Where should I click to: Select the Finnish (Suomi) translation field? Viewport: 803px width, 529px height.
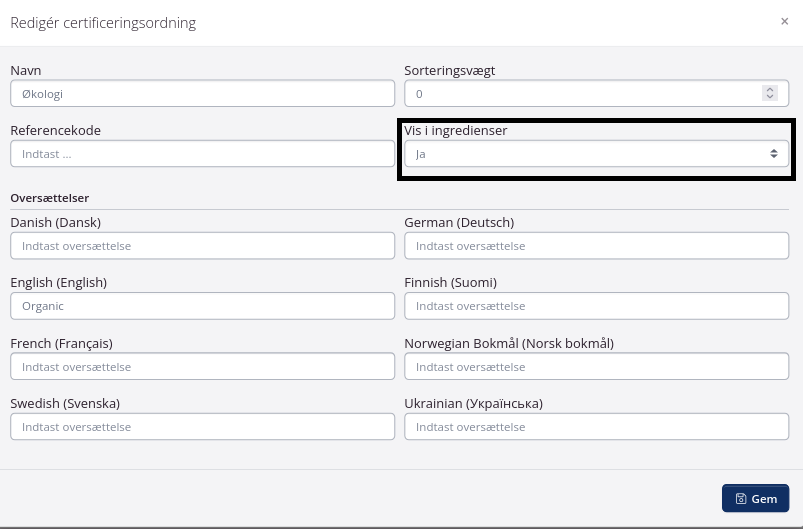[596, 307]
